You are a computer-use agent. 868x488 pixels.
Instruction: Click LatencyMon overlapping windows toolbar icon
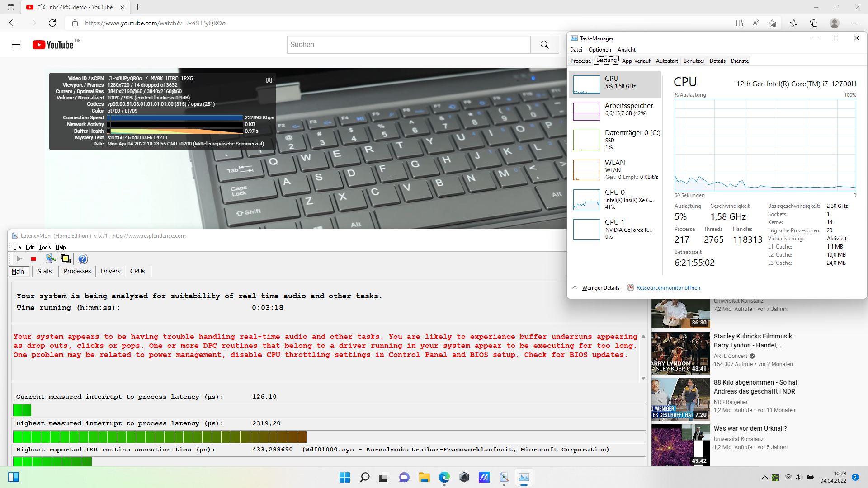(x=66, y=258)
